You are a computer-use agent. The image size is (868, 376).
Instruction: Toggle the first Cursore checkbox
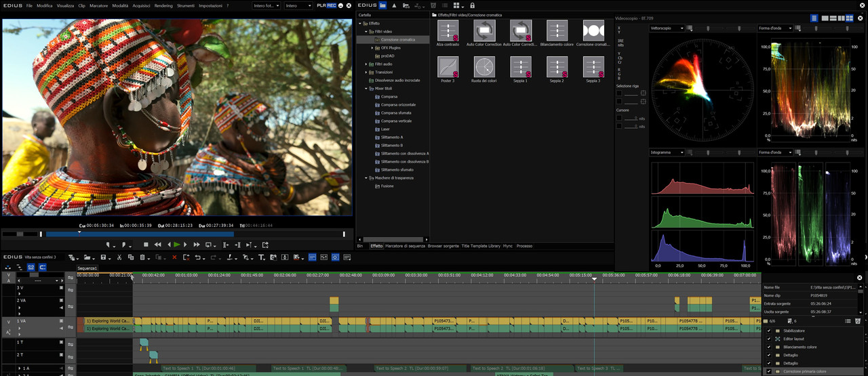click(x=619, y=118)
